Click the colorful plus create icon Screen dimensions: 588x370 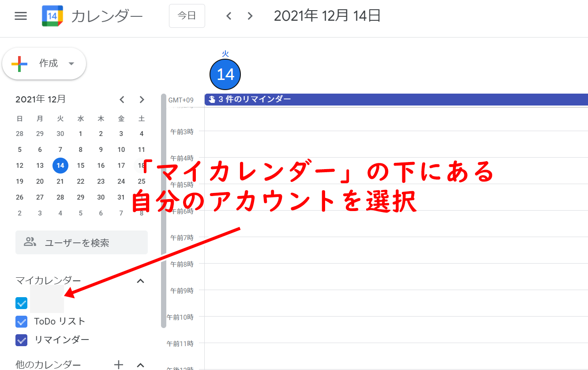tap(19, 64)
